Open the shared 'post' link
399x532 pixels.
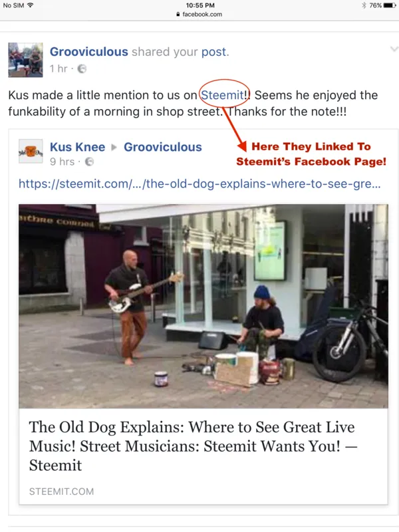pos(213,52)
